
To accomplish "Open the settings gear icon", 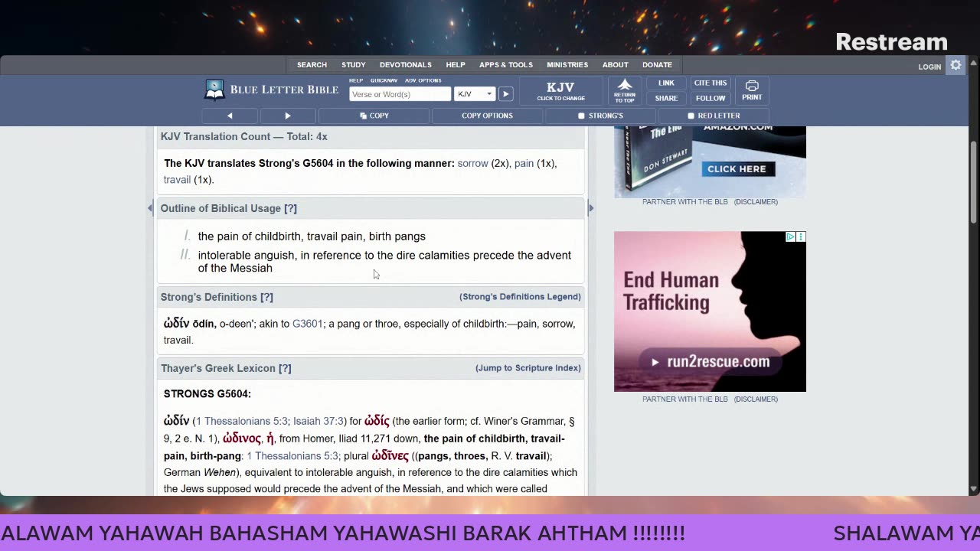I will click(x=955, y=66).
